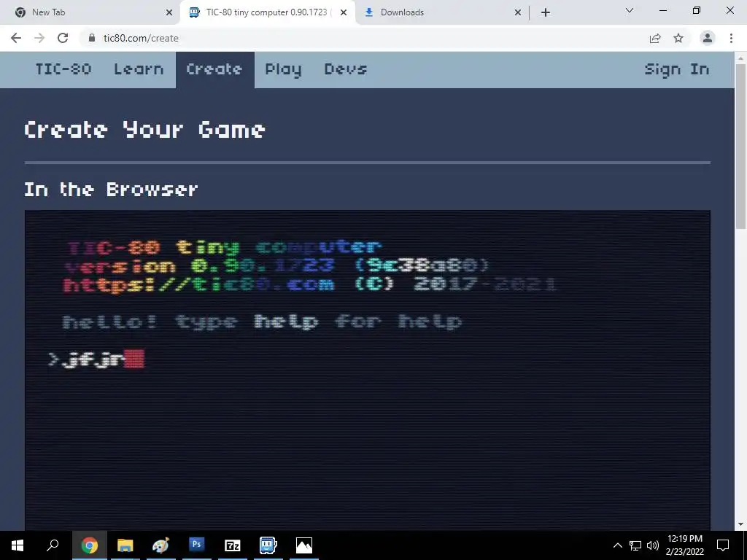Image resolution: width=747 pixels, height=560 pixels.
Task: Open the taskbar clock and date
Action: pyautogui.click(x=685, y=545)
